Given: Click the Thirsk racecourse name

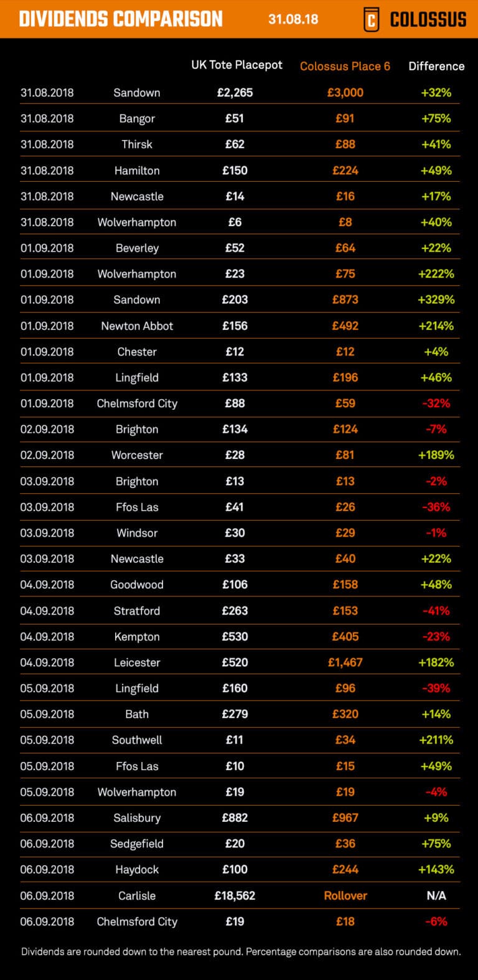Looking at the screenshot, I should (x=137, y=144).
